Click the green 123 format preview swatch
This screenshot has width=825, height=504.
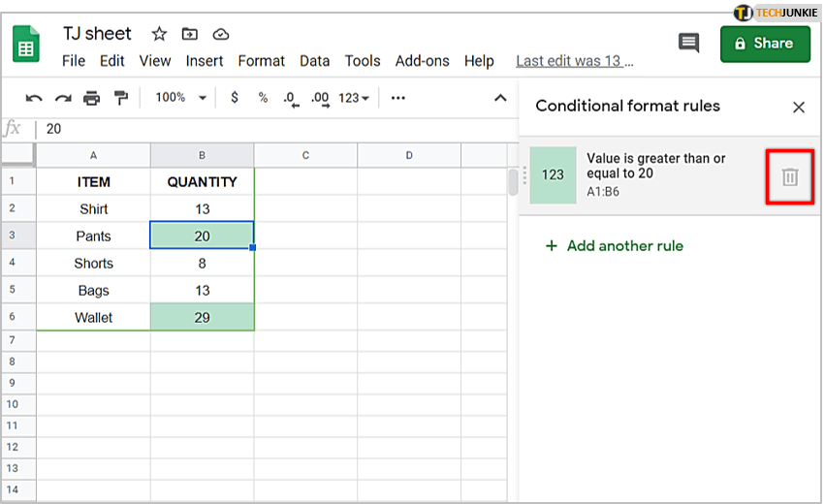tap(553, 175)
